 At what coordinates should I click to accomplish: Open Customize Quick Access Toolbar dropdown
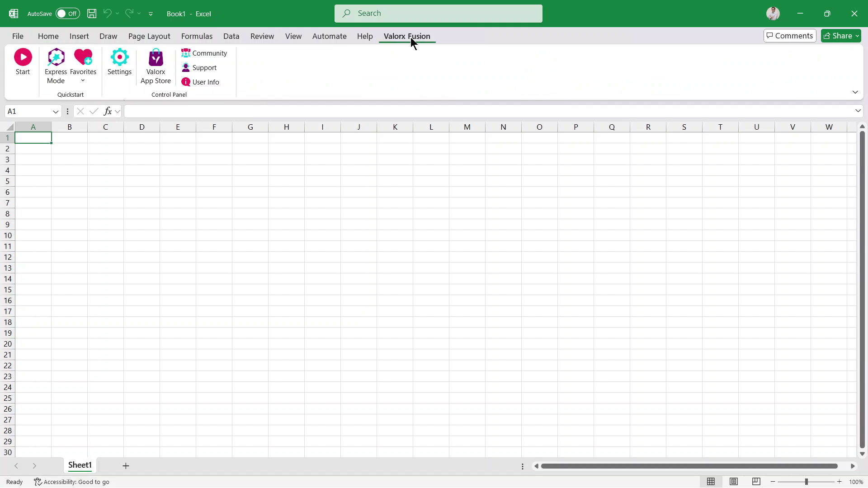151,14
